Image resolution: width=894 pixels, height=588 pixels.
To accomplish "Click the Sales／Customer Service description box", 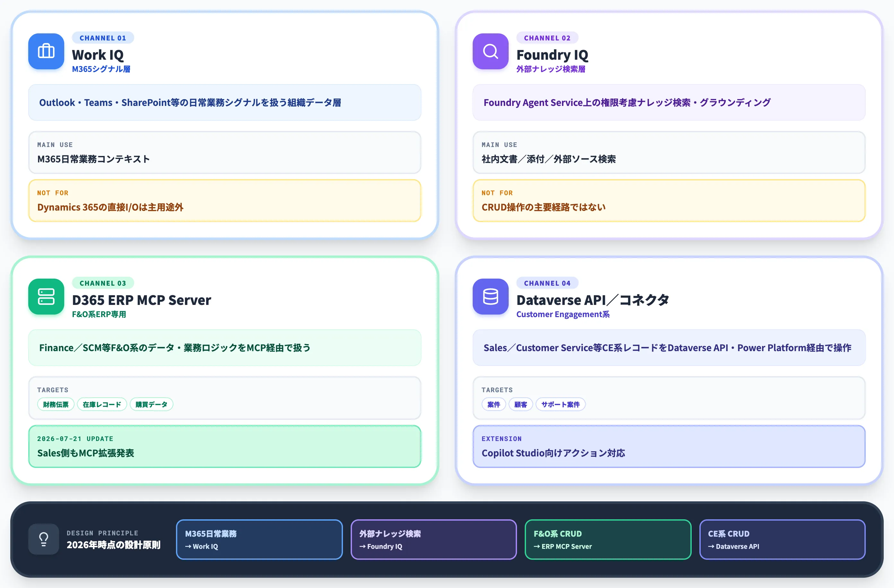I will click(x=669, y=348).
